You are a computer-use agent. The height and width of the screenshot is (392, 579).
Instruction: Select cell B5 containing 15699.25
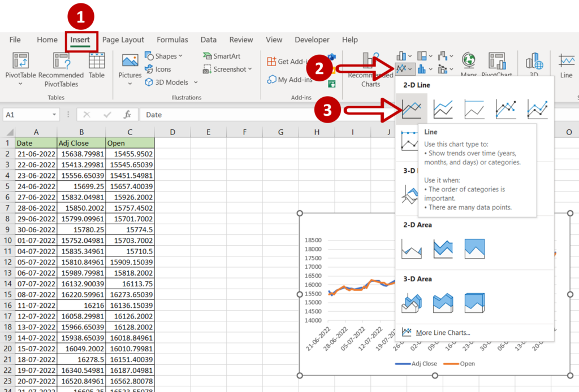(x=81, y=186)
